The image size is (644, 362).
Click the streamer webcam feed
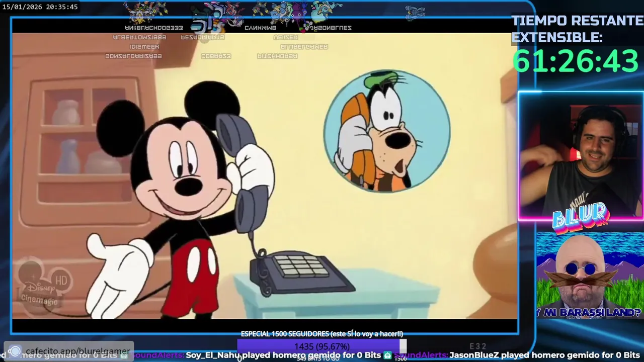581,156
